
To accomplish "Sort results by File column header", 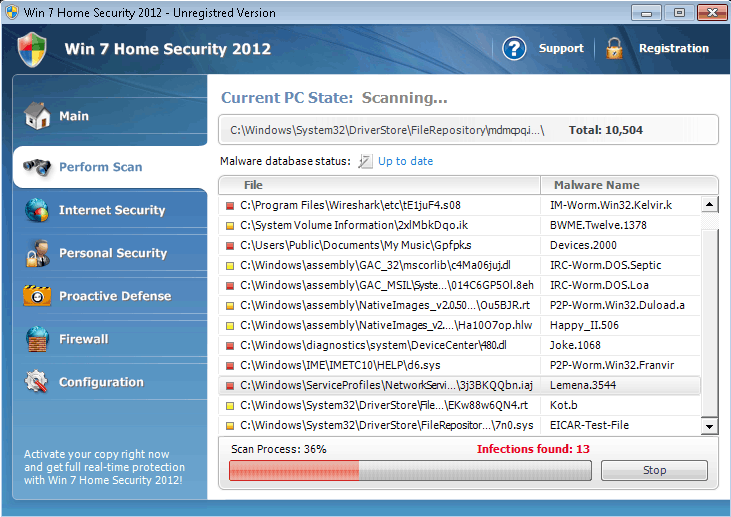I will pyautogui.click(x=379, y=185).
